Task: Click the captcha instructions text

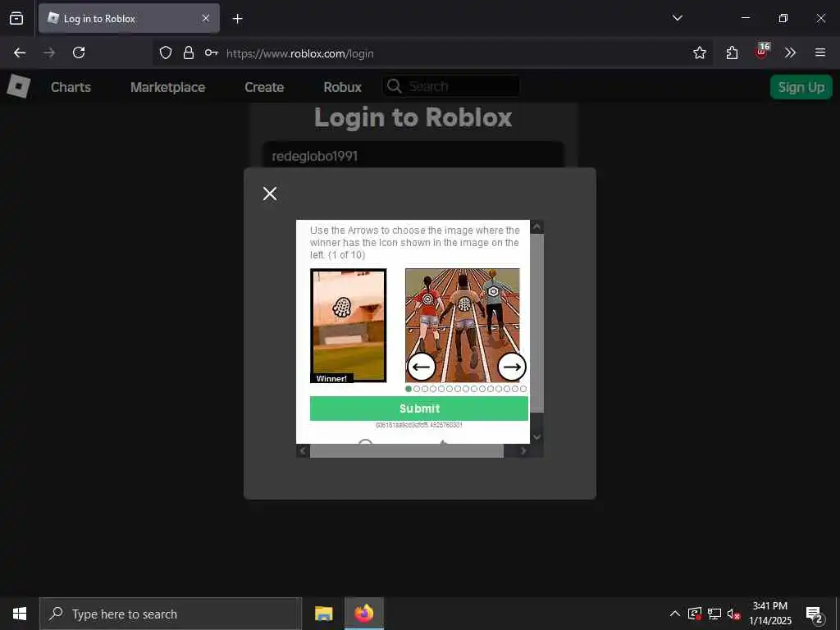Action: [414, 242]
